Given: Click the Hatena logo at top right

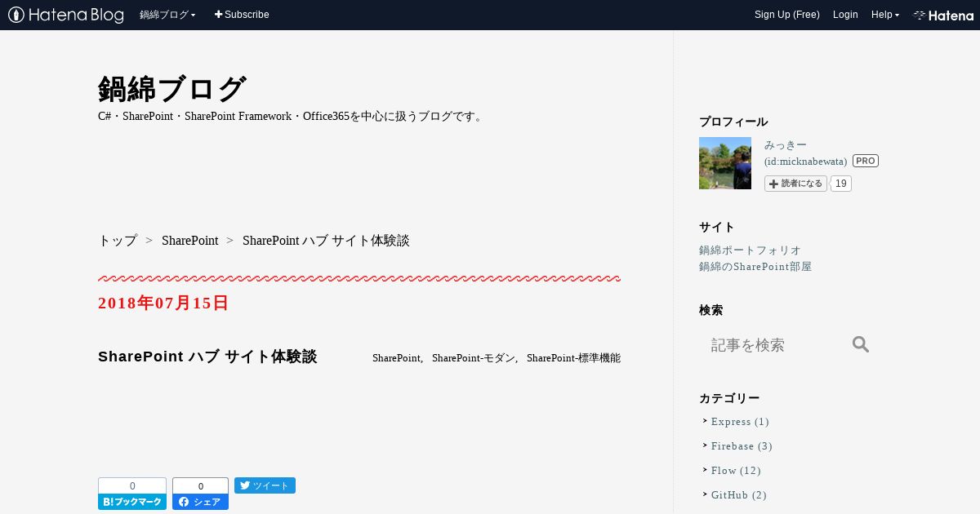Looking at the screenshot, I should [943, 15].
